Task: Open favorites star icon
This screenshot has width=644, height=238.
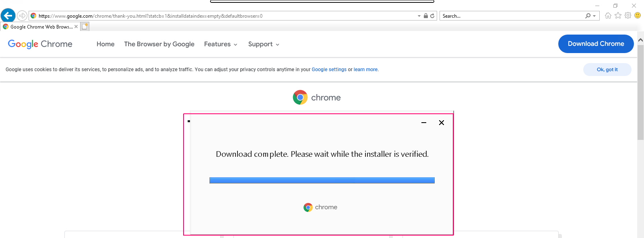Action: [618, 15]
